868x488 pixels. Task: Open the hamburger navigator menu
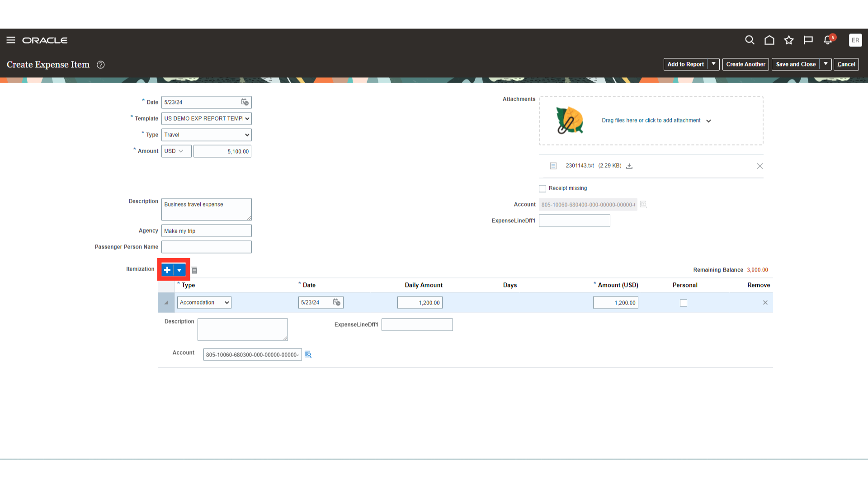click(11, 40)
